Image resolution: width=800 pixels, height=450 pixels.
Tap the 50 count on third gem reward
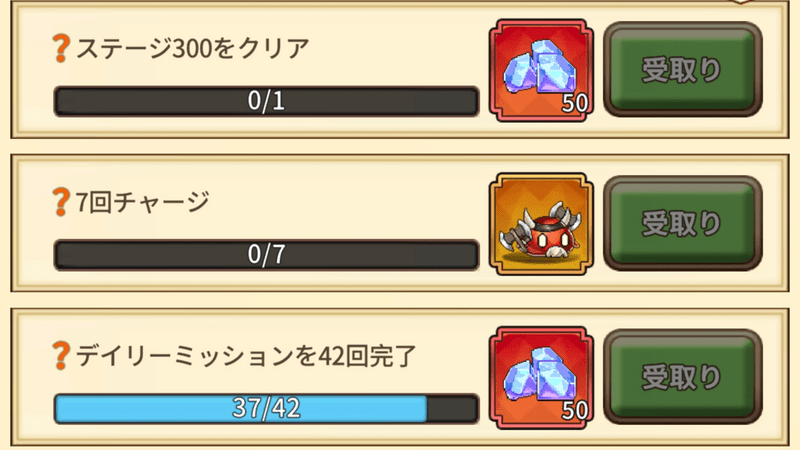pyautogui.click(x=574, y=411)
